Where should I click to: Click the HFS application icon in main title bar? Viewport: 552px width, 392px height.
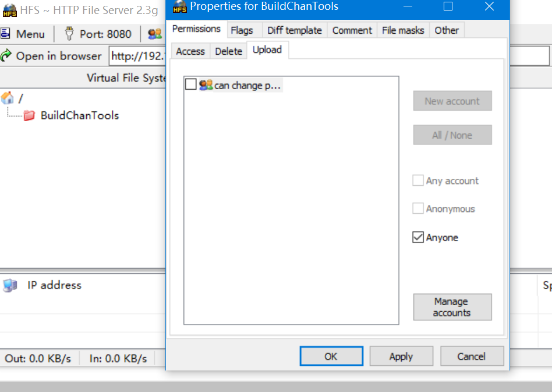(x=9, y=10)
